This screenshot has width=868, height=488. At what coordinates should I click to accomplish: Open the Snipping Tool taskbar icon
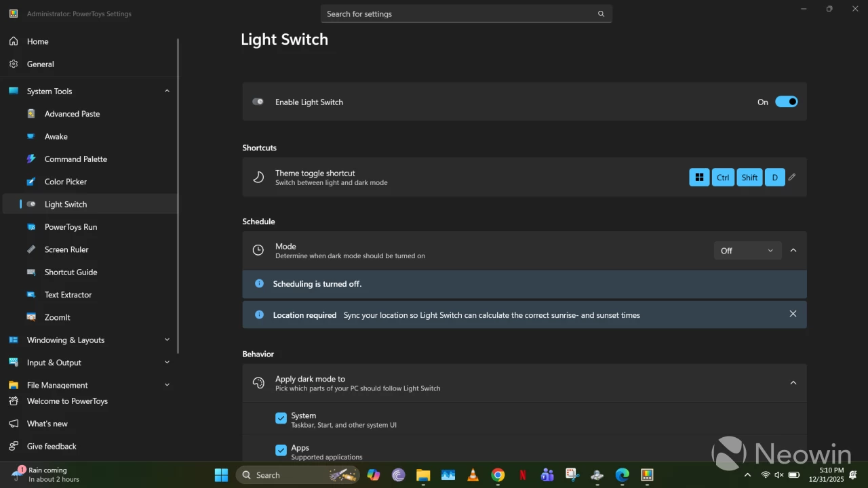[572, 475]
